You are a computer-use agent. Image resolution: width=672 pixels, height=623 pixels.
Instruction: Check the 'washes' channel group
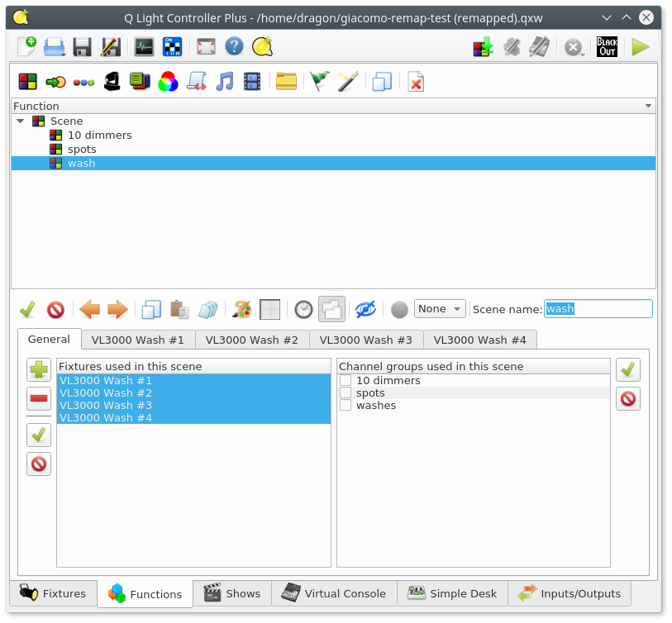[346, 406]
